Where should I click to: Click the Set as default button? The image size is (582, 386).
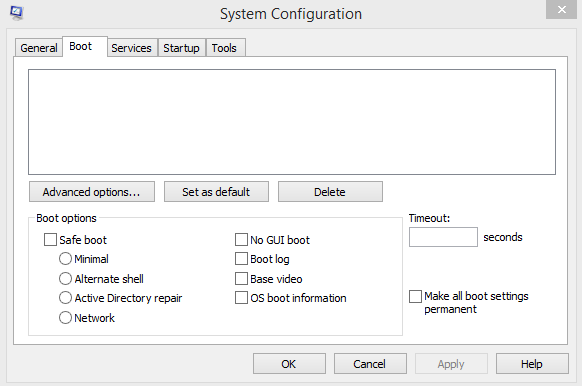pyautogui.click(x=216, y=192)
